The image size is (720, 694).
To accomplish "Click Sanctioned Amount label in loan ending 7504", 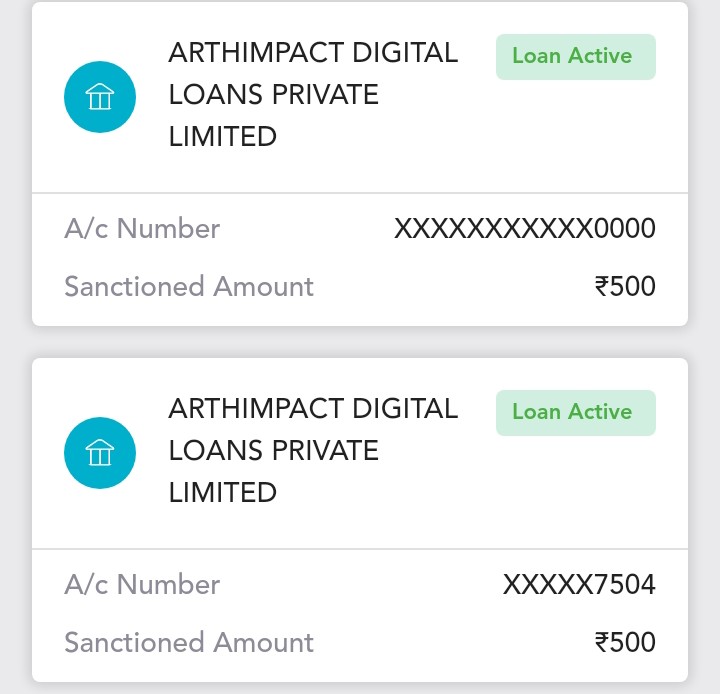I will click(x=189, y=642).
